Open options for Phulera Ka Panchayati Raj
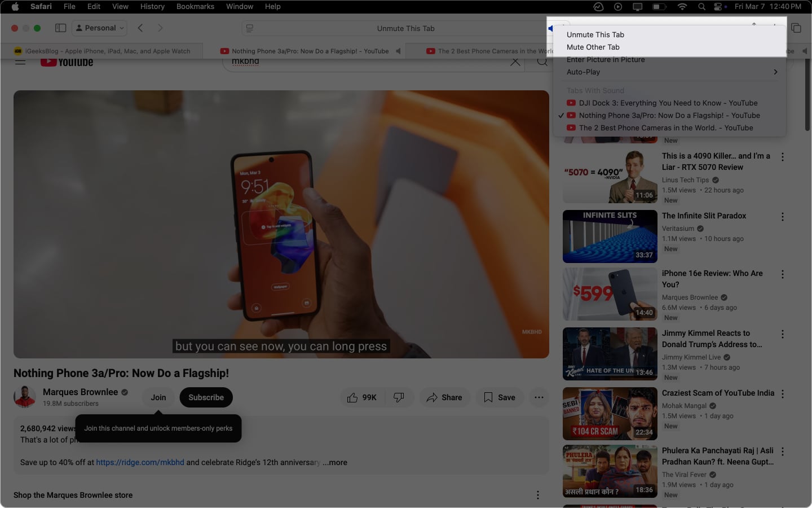Viewport: 812px width, 508px height. coord(783,452)
